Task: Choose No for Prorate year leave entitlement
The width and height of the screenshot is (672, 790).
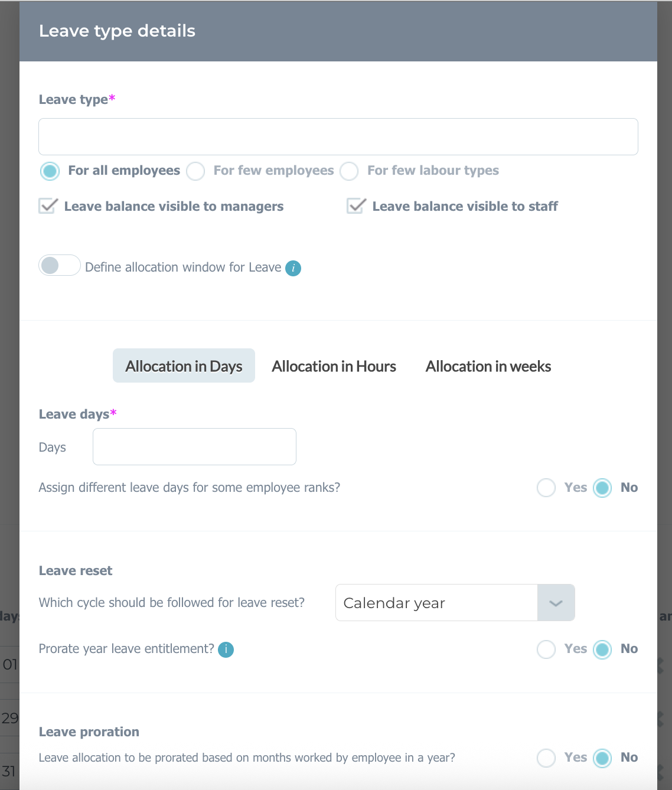Action: 602,649
